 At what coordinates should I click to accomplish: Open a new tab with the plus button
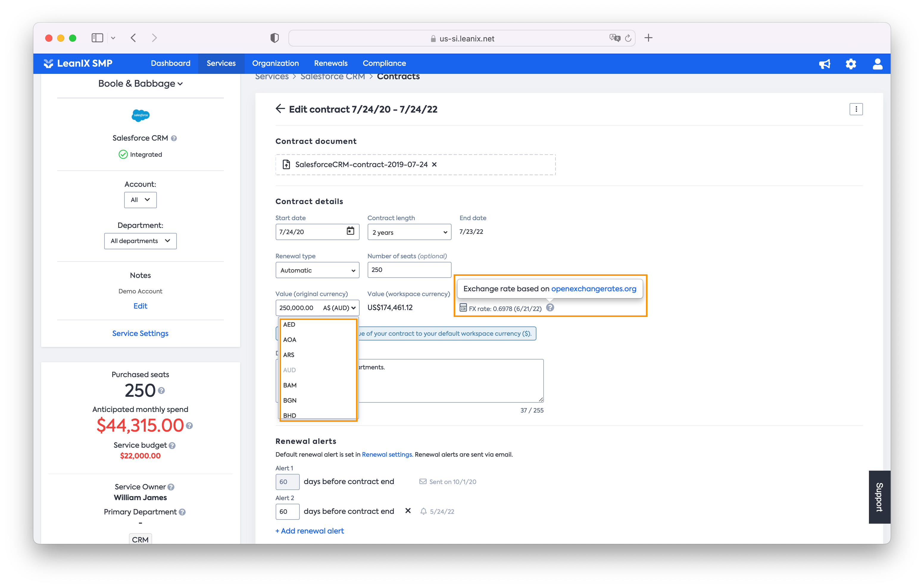648,38
